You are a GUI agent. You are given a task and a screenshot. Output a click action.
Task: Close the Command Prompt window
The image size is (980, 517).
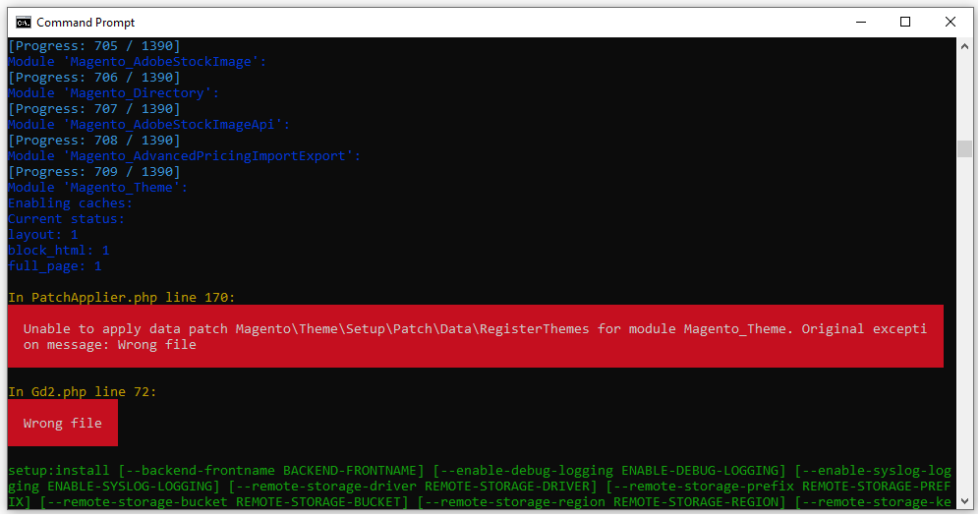(950, 23)
